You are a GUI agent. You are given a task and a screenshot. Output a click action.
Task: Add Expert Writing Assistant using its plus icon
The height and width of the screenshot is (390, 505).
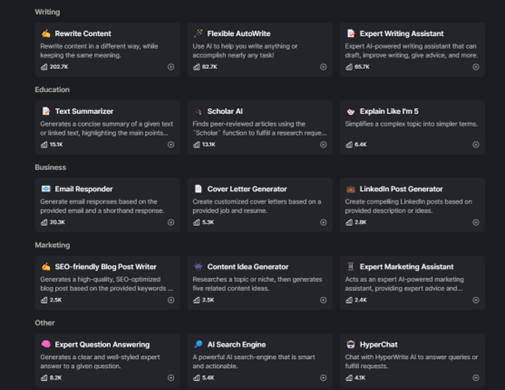[x=476, y=67]
